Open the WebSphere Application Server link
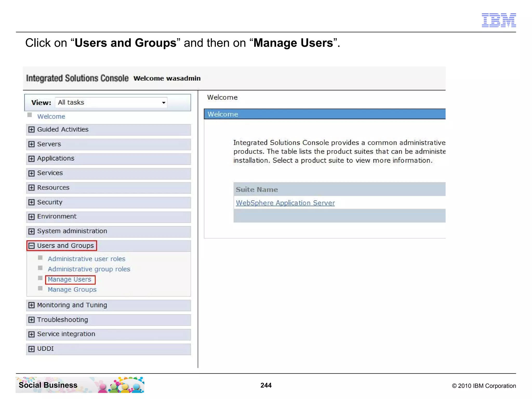Viewport: 532px width, 399px height. pos(285,203)
